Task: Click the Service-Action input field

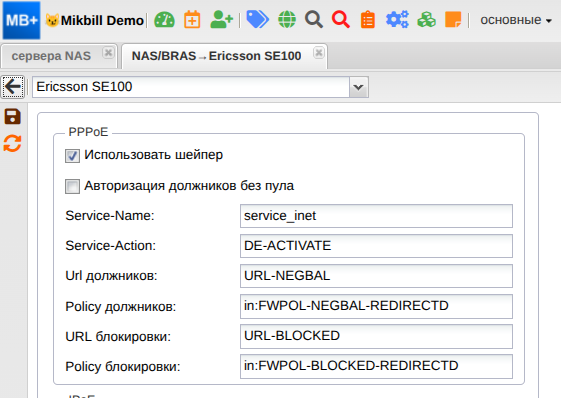Action: click(x=376, y=246)
